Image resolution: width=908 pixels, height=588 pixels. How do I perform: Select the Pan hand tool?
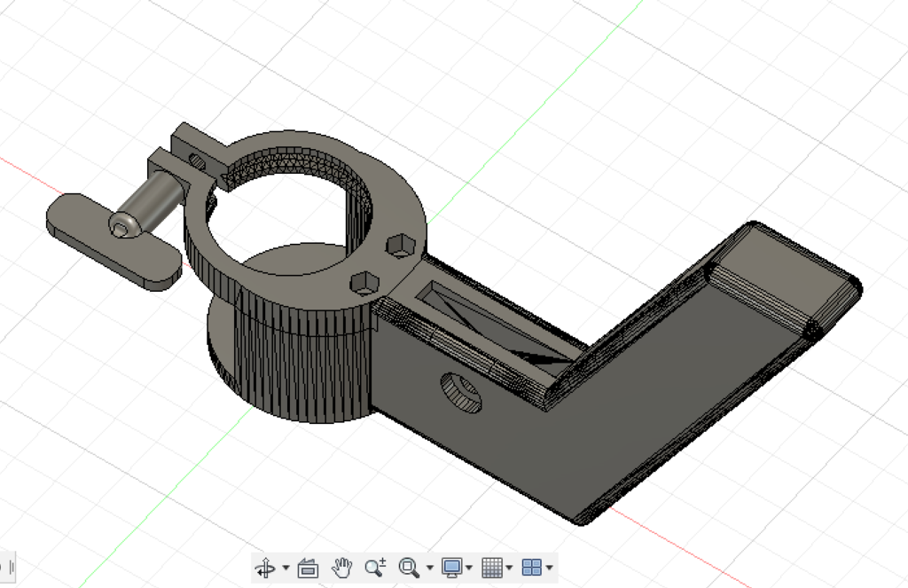click(341, 568)
